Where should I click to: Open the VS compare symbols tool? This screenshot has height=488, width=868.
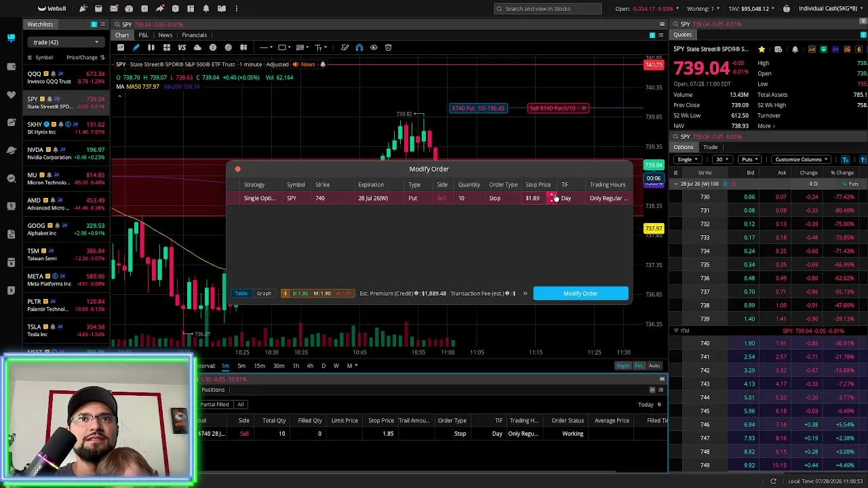[x=182, y=47]
